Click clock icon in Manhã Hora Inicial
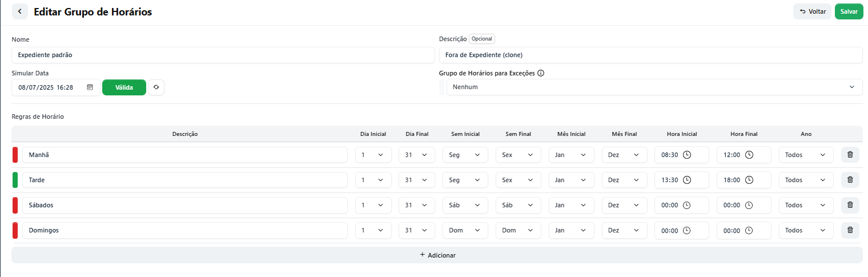868x277 pixels. (687, 155)
